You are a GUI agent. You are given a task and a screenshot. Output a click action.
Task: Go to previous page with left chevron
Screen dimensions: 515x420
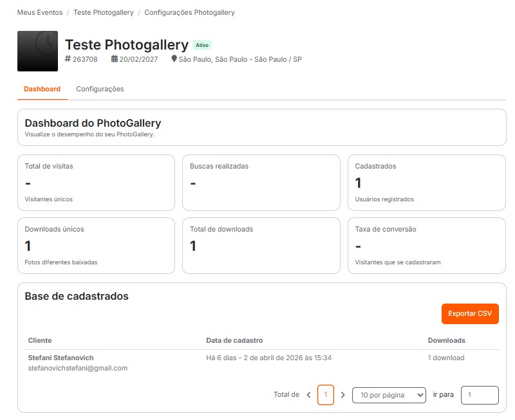pos(308,395)
